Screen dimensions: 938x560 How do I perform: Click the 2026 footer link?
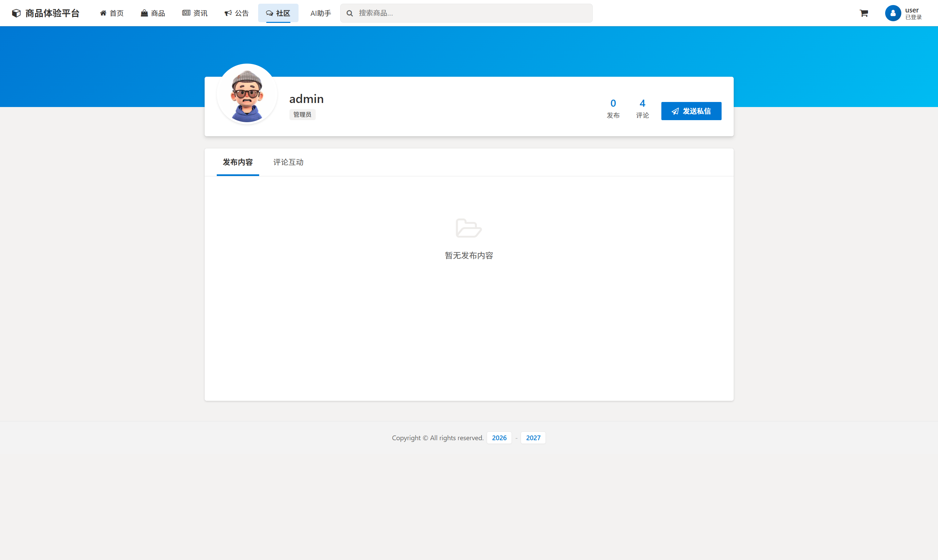point(499,438)
